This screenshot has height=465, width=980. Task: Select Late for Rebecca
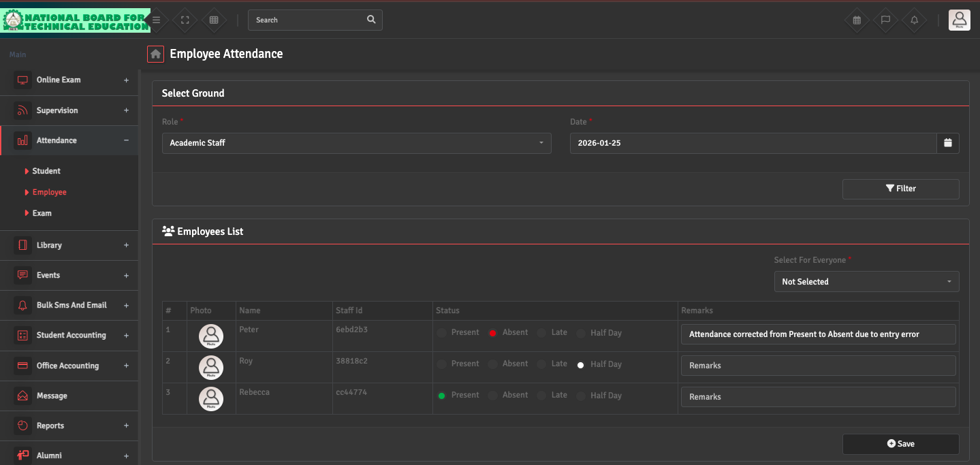tap(541, 395)
